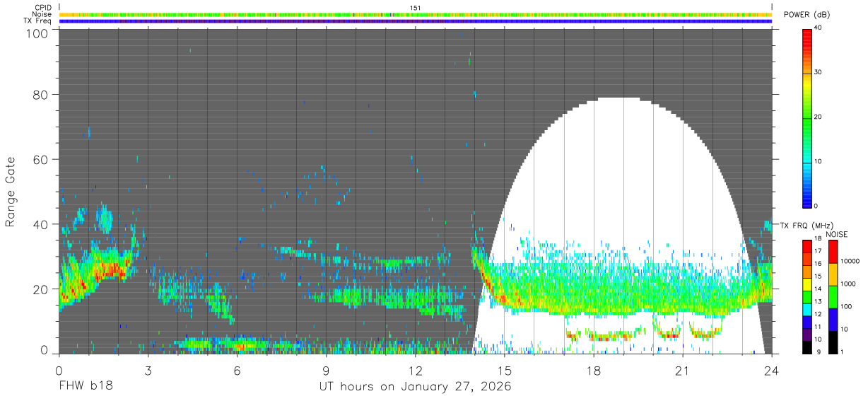Click the Noise strip label
Image resolution: width=868 pixels, height=401 pixels.
tap(42, 14)
